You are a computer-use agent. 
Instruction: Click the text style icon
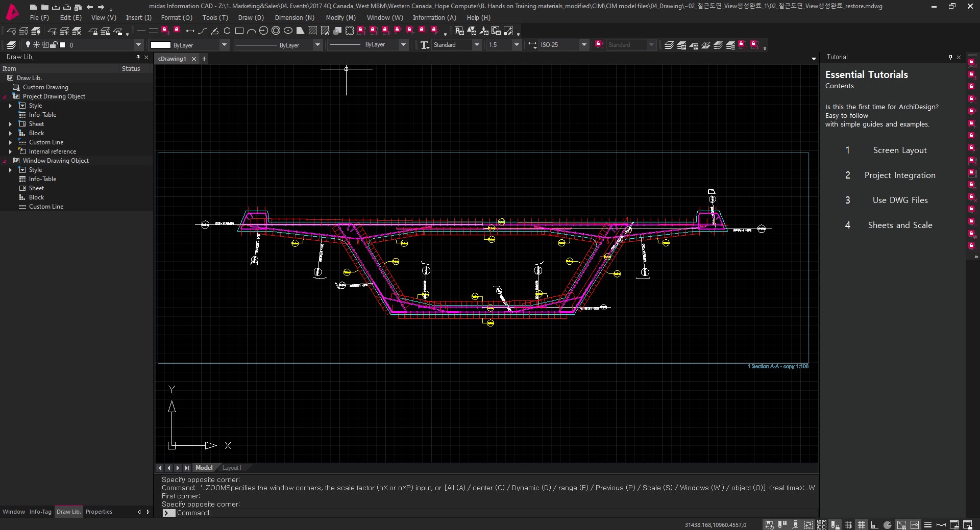point(424,45)
